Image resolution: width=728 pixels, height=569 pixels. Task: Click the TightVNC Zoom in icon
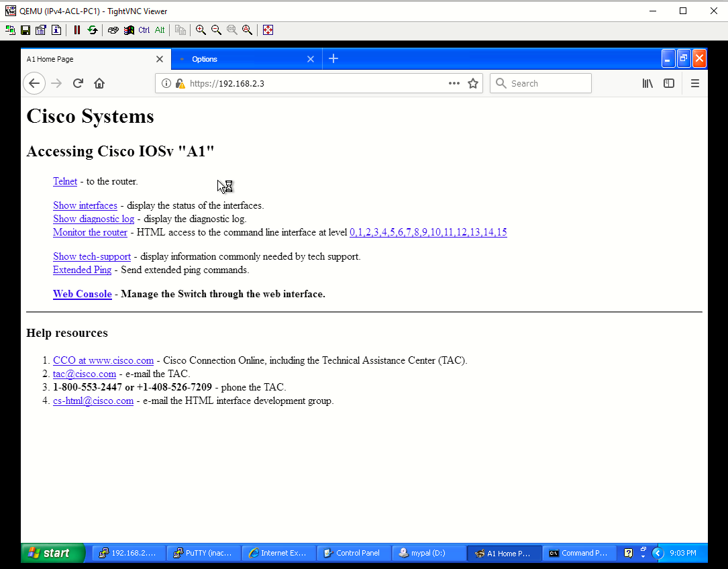[x=201, y=30]
